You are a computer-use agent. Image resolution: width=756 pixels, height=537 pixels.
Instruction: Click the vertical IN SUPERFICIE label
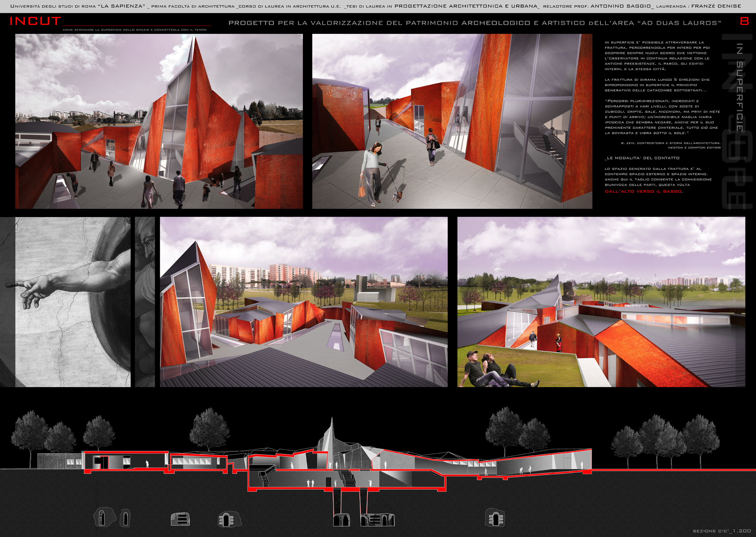pyautogui.click(x=740, y=88)
